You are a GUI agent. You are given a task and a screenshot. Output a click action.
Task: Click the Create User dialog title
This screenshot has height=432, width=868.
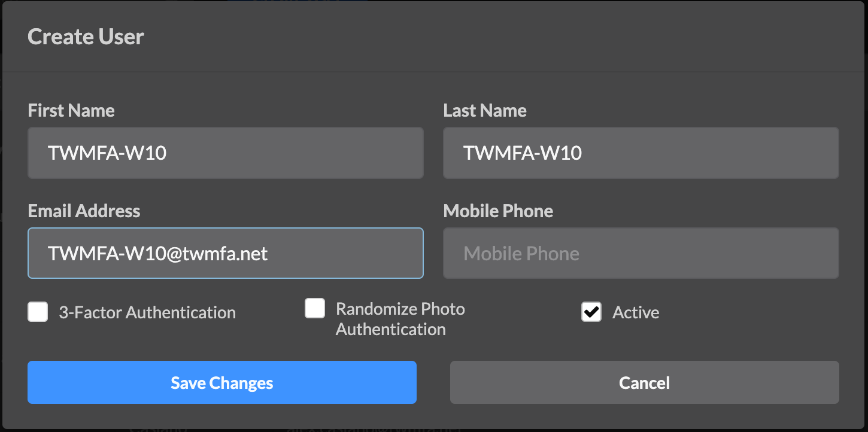[86, 37]
